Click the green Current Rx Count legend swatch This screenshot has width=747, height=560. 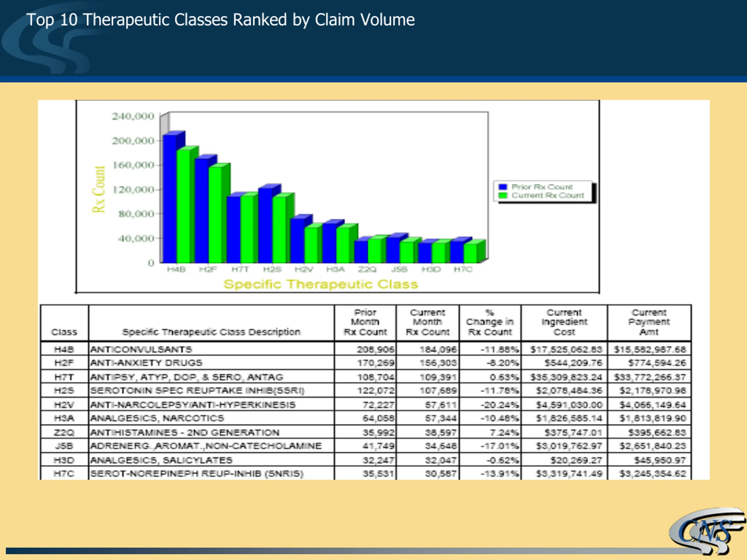pyautogui.click(x=503, y=195)
